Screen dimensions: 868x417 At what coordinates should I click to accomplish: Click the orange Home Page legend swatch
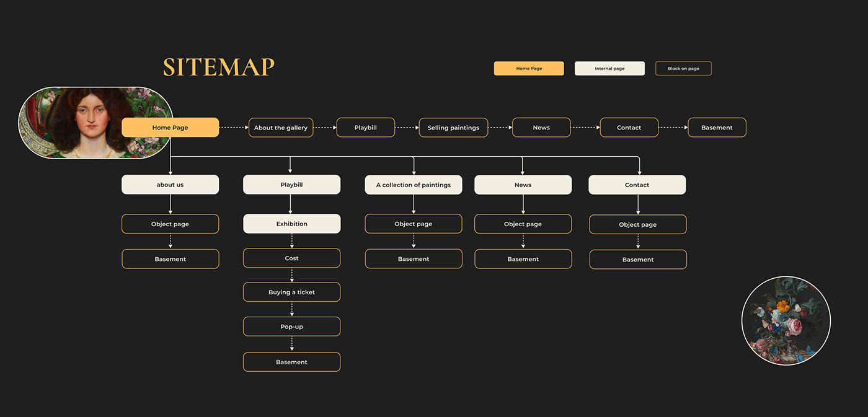pyautogui.click(x=528, y=69)
